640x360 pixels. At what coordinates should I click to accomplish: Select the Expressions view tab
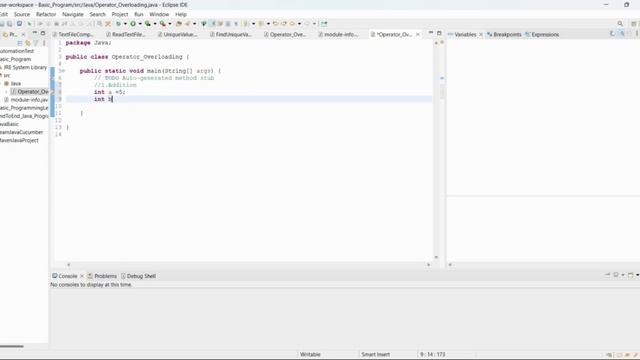pos(542,35)
